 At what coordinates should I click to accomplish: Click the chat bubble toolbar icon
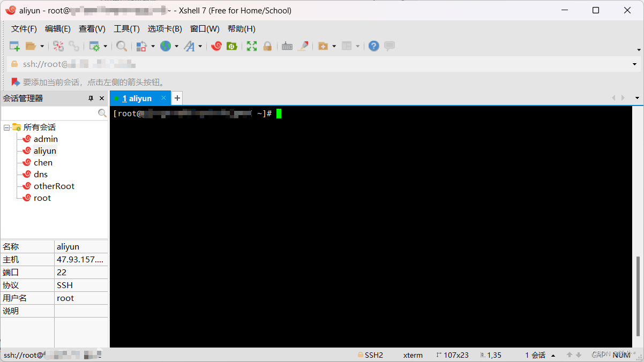390,47
